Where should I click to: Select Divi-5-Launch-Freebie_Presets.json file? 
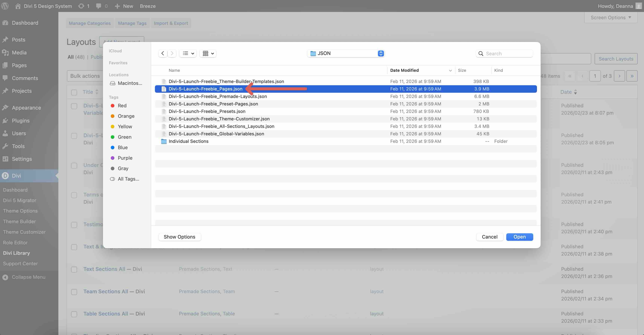tap(207, 111)
